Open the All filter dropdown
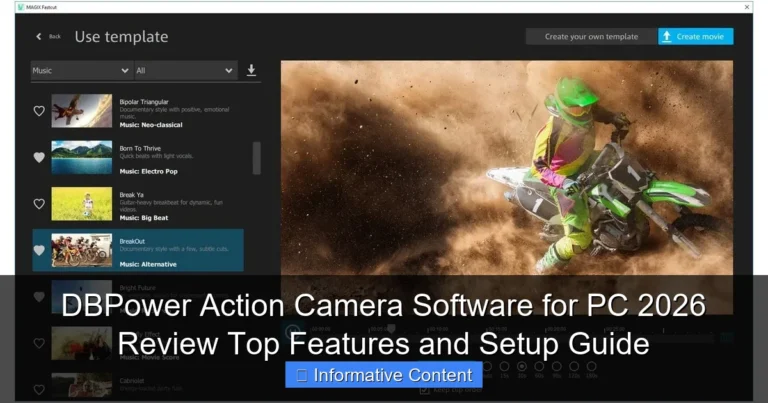 tap(185, 71)
